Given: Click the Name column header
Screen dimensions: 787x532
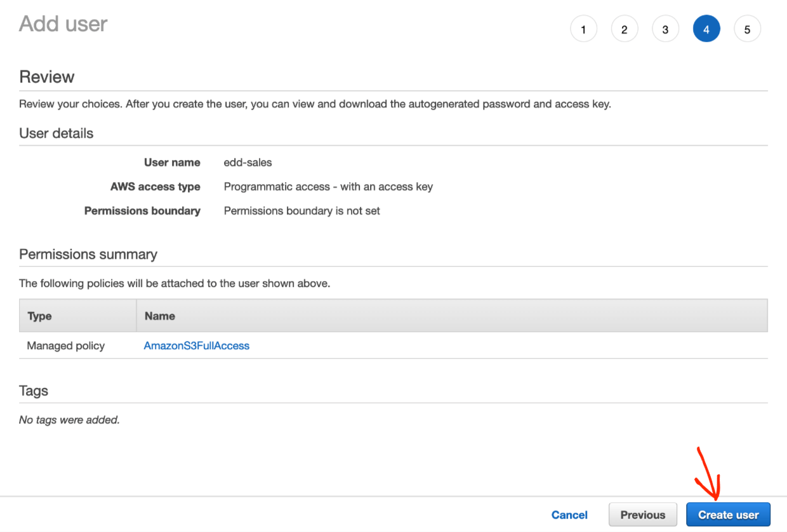Looking at the screenshot, I should point(159,316).
